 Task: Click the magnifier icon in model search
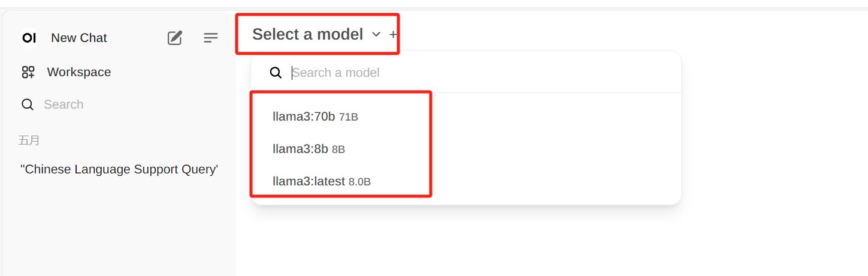[276, 73]
